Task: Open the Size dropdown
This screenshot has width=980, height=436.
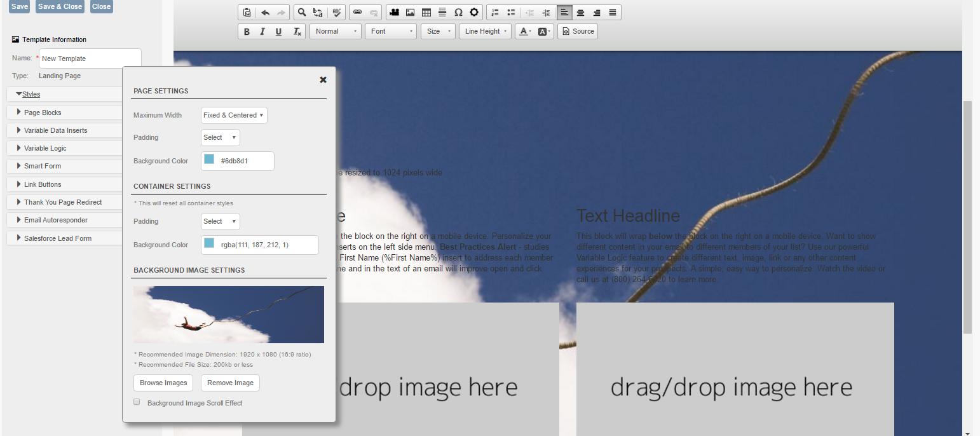Action: click(x=438, y=31)
